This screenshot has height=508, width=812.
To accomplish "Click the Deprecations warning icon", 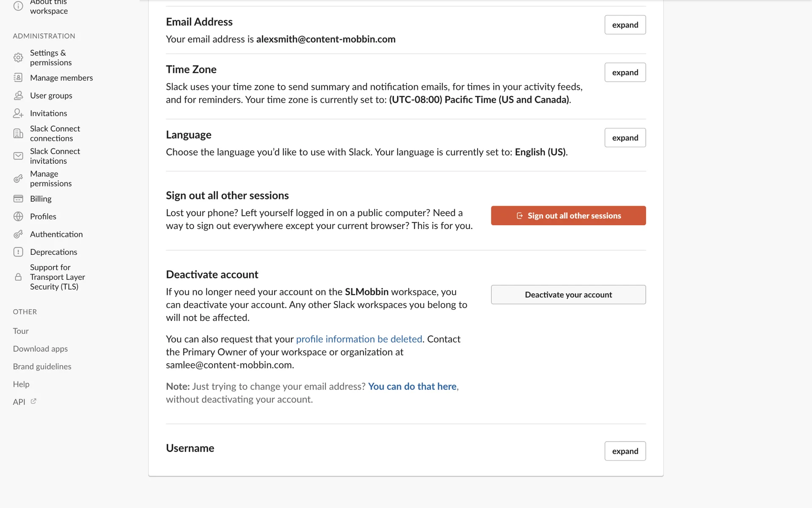I will tap(18, 252).
